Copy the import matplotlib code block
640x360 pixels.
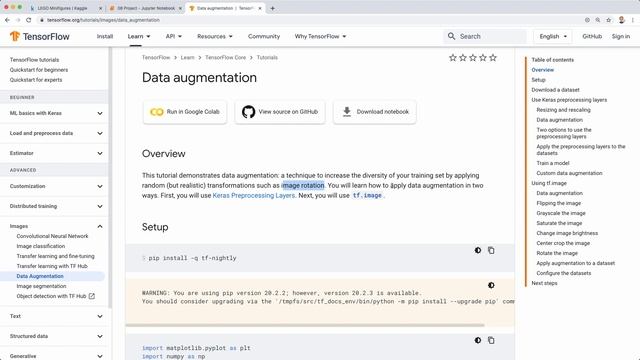[491, 340]
